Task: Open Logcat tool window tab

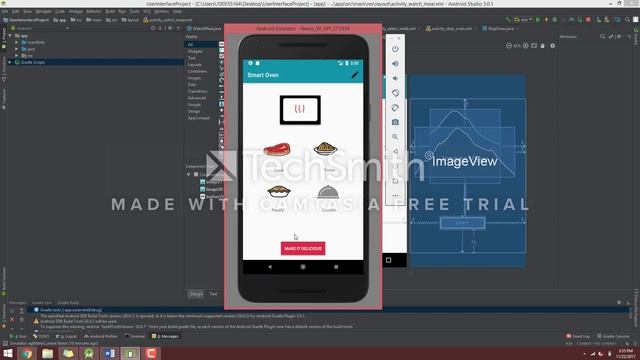Action: coord(67,336)
